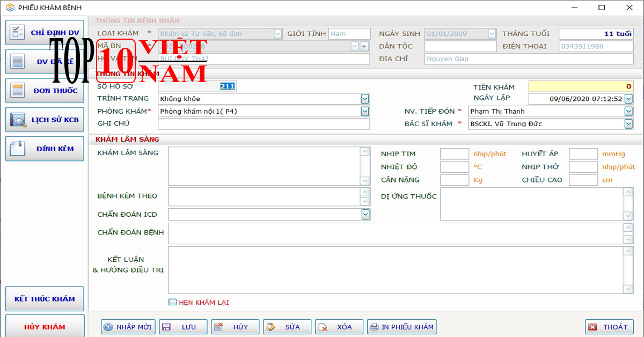Open the CHẨN ĐOÁN ICD dropdown
644x337 pixels.
(x=365, y=214)
